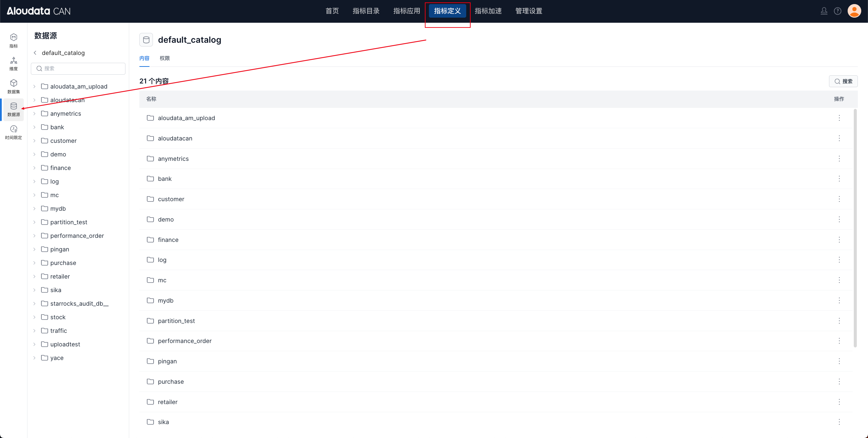Switch to the 权限 tab
This screenshot has height=438, width=868.
pyautogui.click(x=165, y=58)
